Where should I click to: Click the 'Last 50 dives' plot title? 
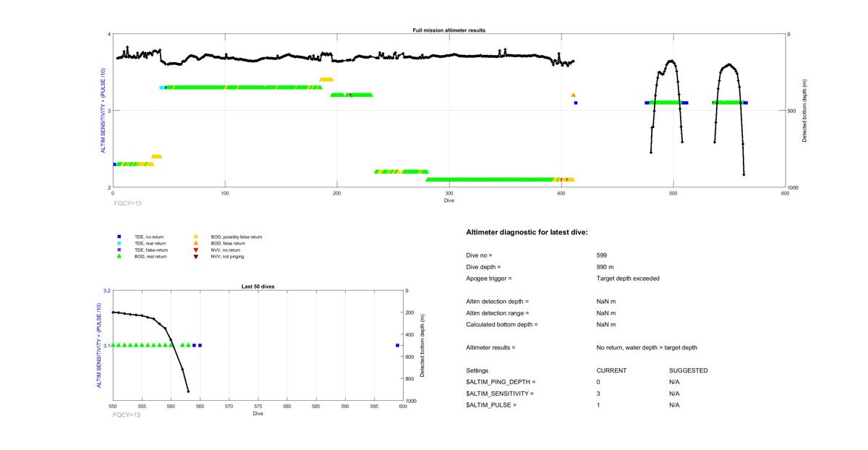(258, 286)
